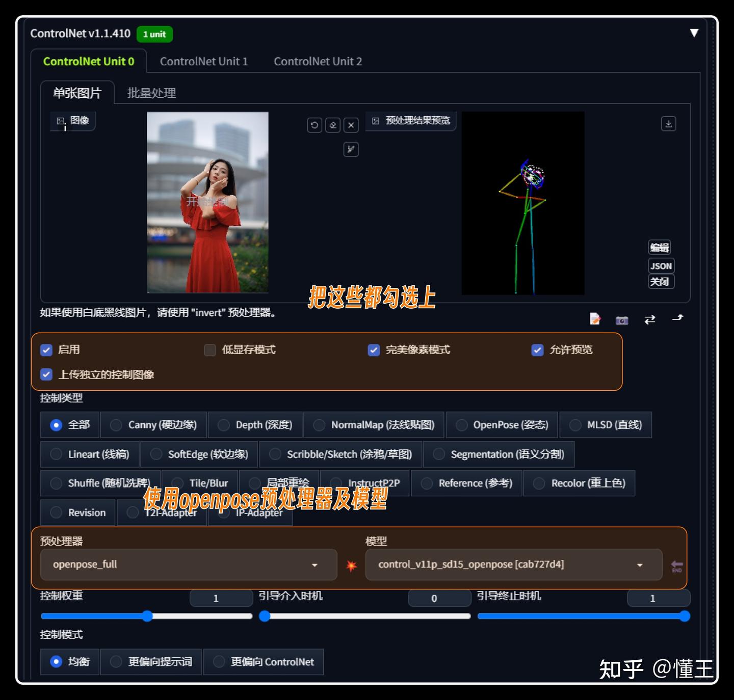734x700 pixels.
Task: Click the swap-direction arrows icon
Action: click(649, 319)
